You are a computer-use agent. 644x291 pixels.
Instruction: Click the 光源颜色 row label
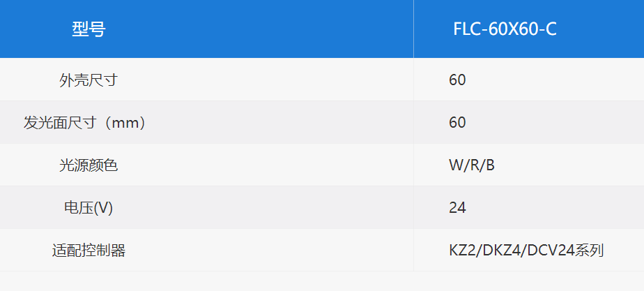89,165
